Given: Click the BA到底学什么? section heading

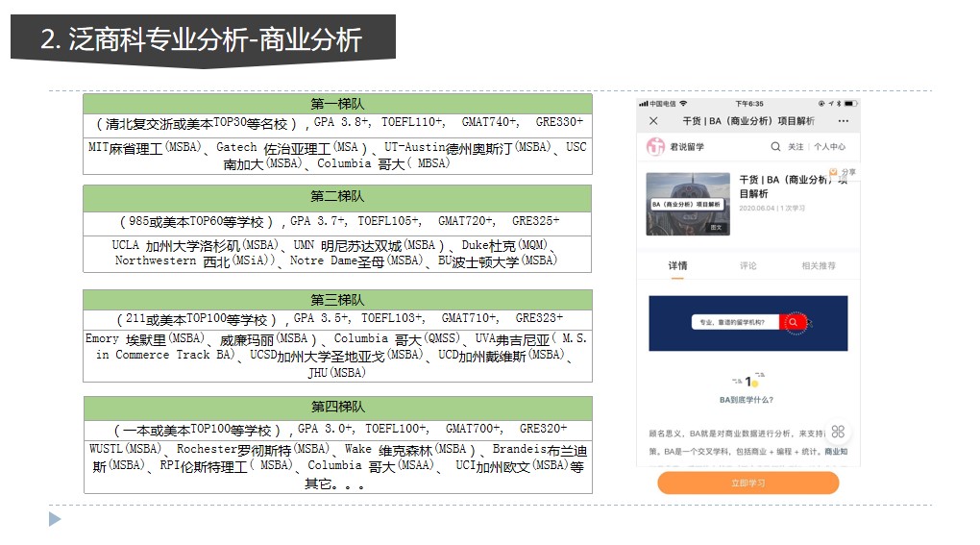Looking at the screenshot, I should [x=747, y=400].
